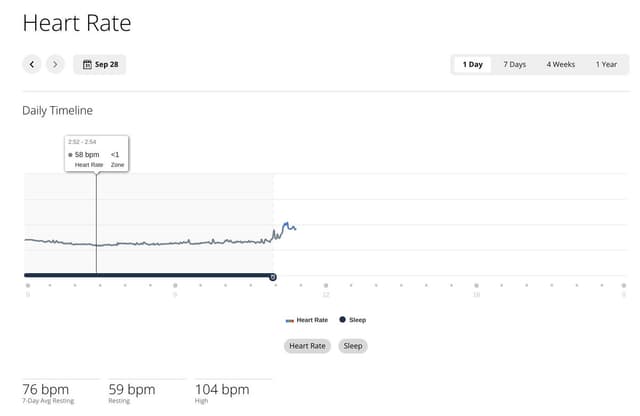Screen dimensions: 640x416
Task: Click the sleep end marker icon on timeline
Action: 273,276
